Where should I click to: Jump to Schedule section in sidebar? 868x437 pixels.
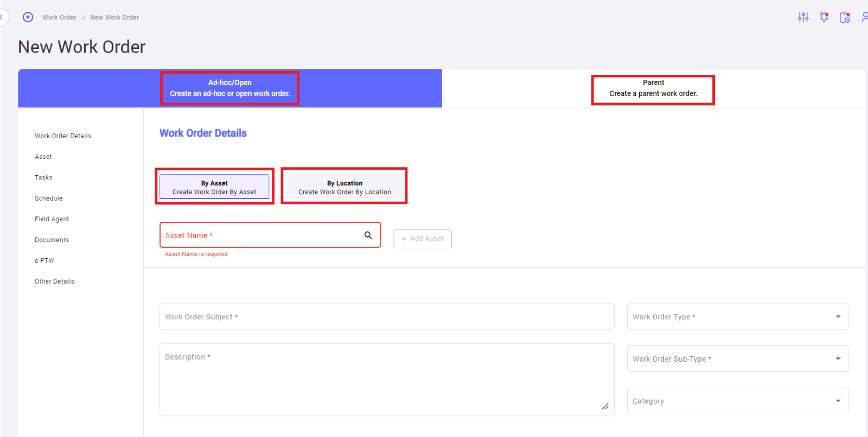pyautogui.click(x=49, y=198)
